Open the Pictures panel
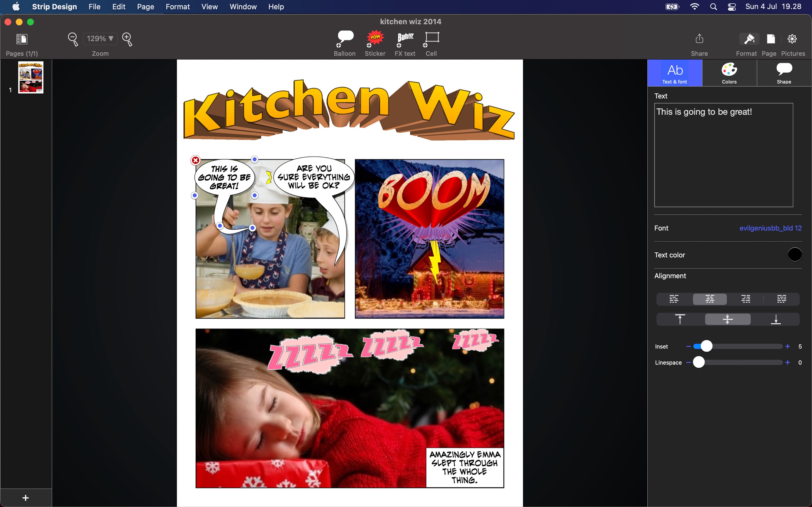Image resolution: width=812 pixels, height=507 pixels. tap(792, 39)
